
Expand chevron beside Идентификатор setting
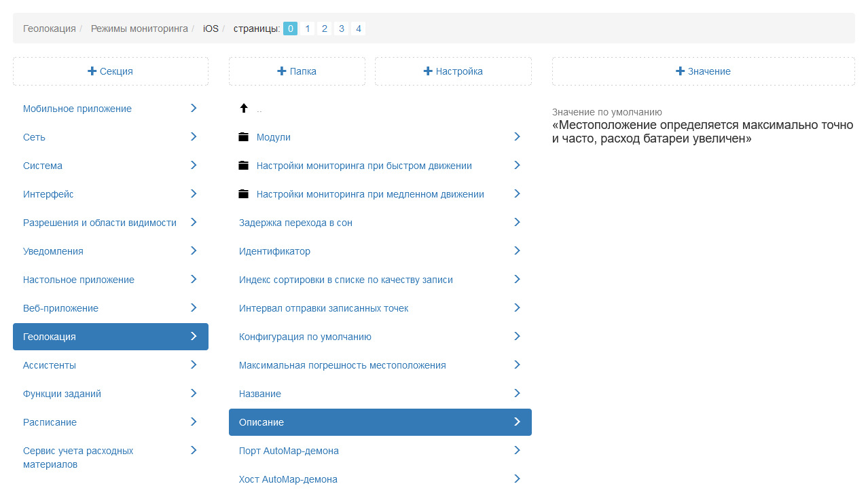pos(517,251)
